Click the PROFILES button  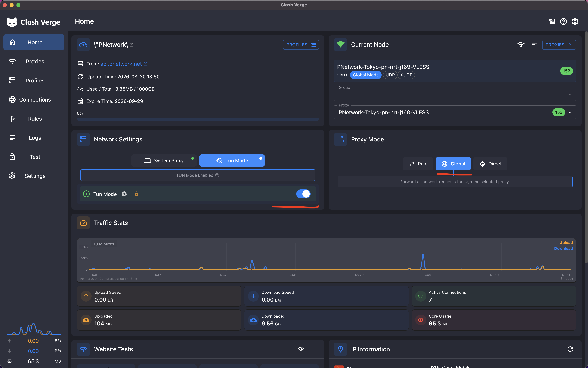click(301, 45)
